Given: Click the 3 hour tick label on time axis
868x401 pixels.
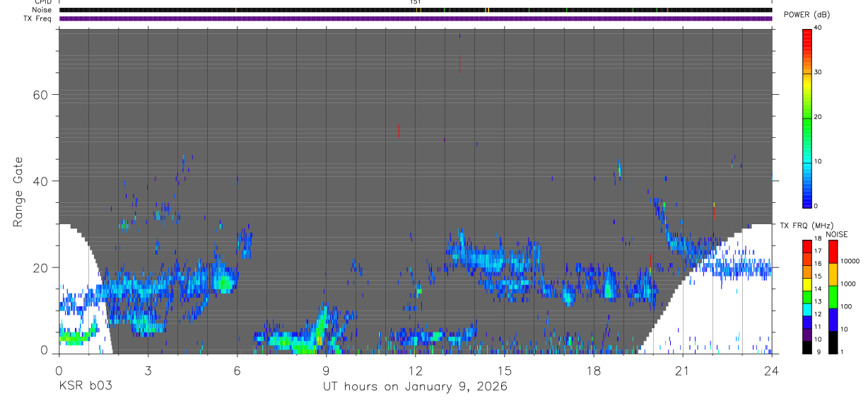Looking at the screenshot, I should [x=148, y=371].
